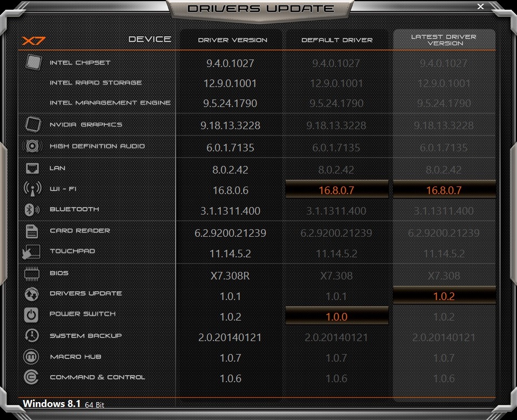Click the Power Switch label

(83, 314)
